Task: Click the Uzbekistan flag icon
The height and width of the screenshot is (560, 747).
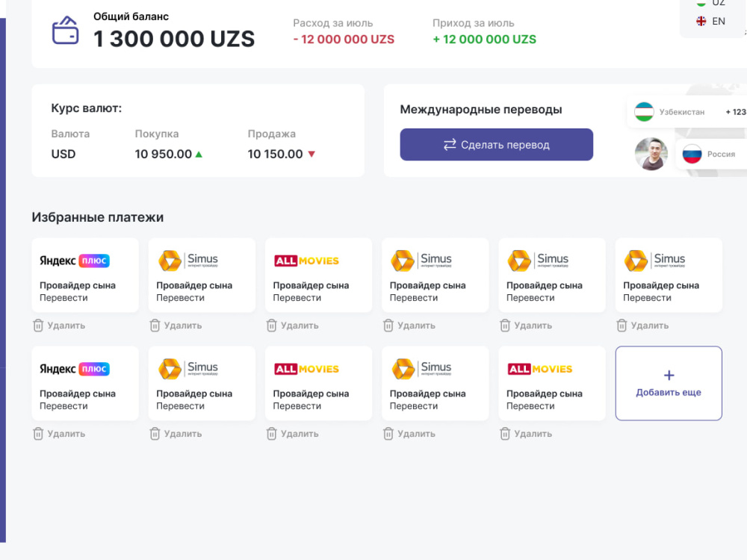Action: 644,112
